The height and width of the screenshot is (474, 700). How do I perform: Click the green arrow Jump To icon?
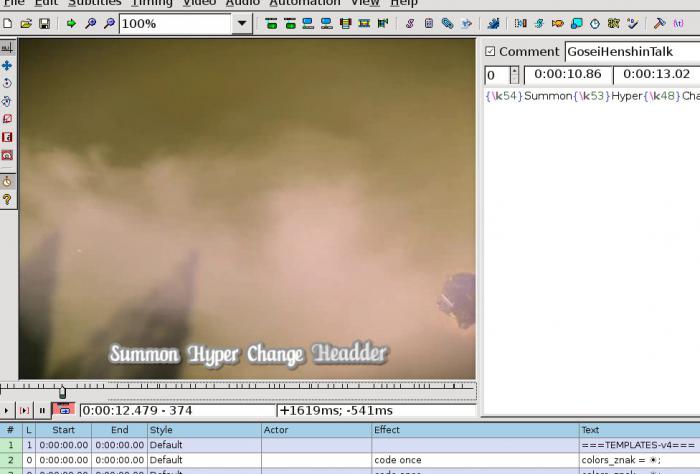point(71,23)
